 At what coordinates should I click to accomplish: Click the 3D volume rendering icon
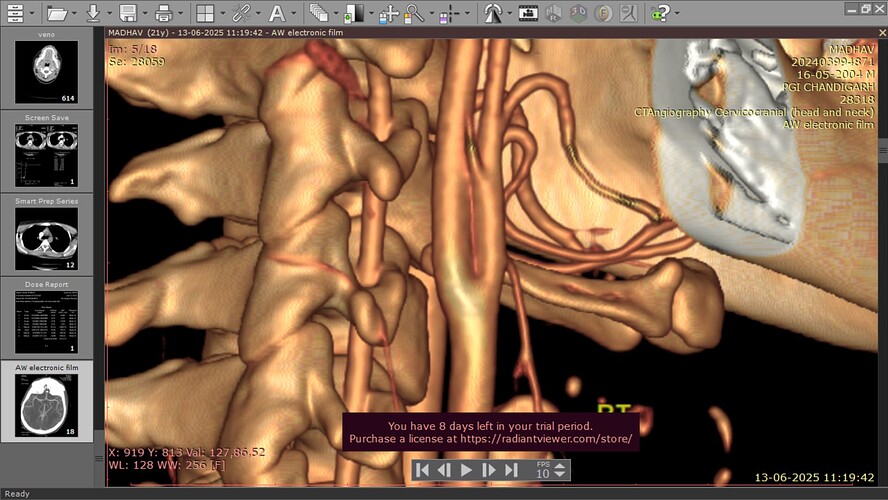click(578, 12)
